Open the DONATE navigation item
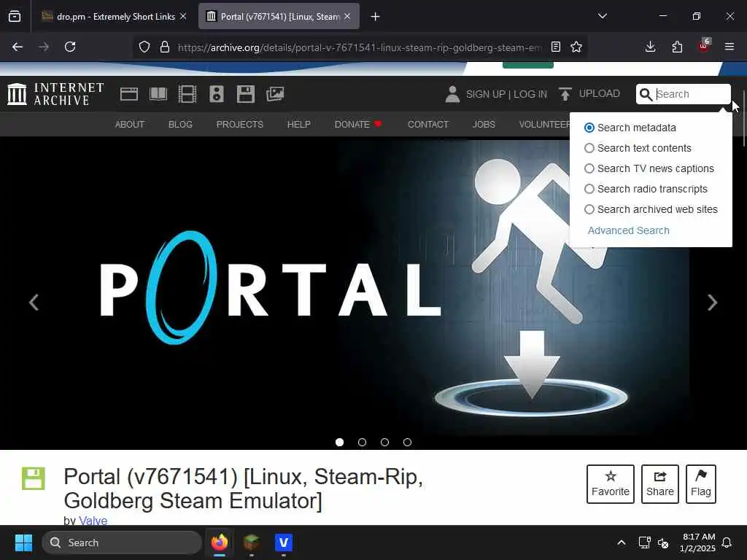 pyautogui.click(x=357, y=124)
